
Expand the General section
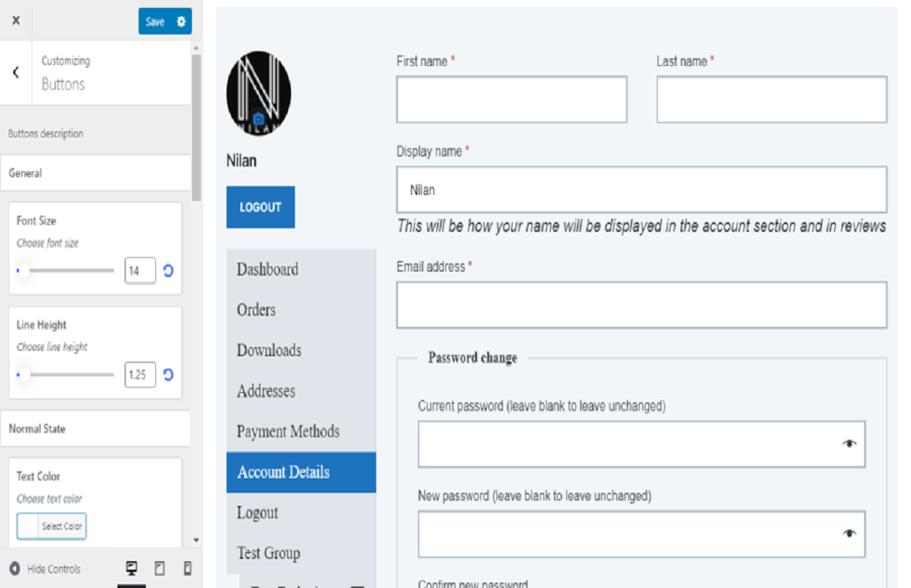tap(95, 173)
